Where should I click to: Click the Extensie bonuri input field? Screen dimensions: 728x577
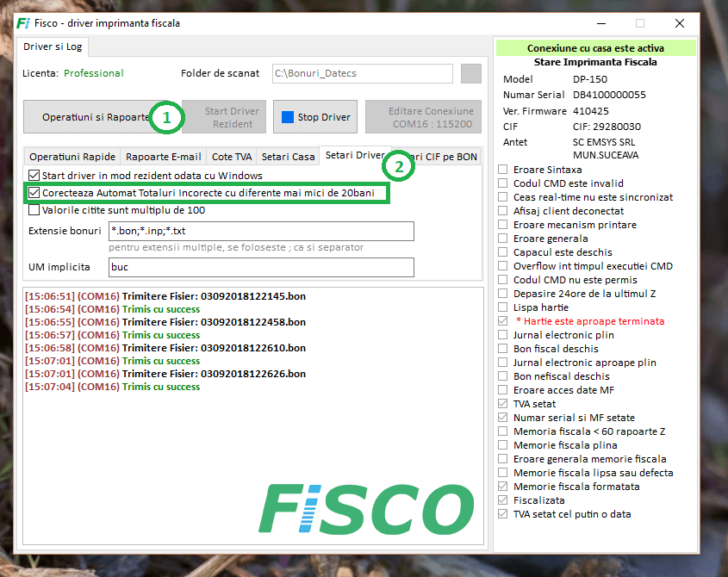click(261, 231)
